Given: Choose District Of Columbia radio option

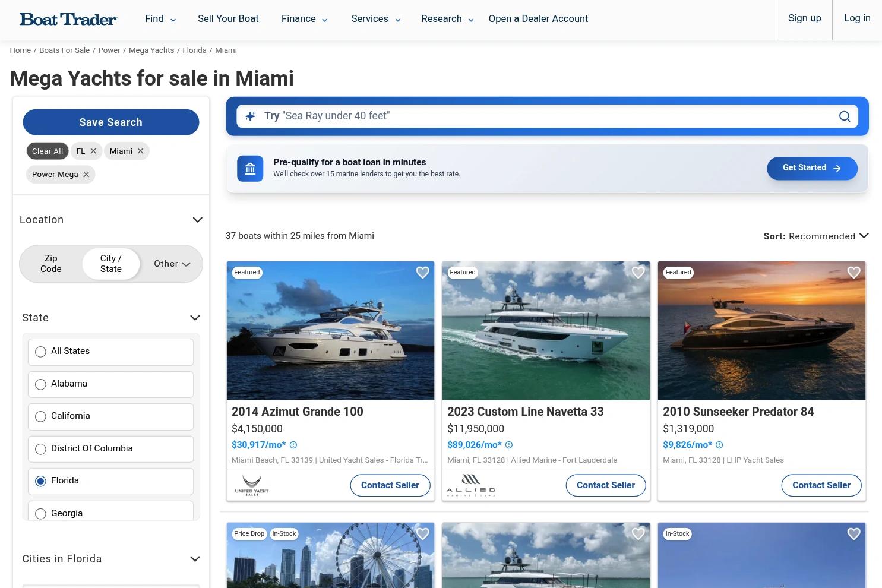Looking at the screenshot, I should 40,450.
